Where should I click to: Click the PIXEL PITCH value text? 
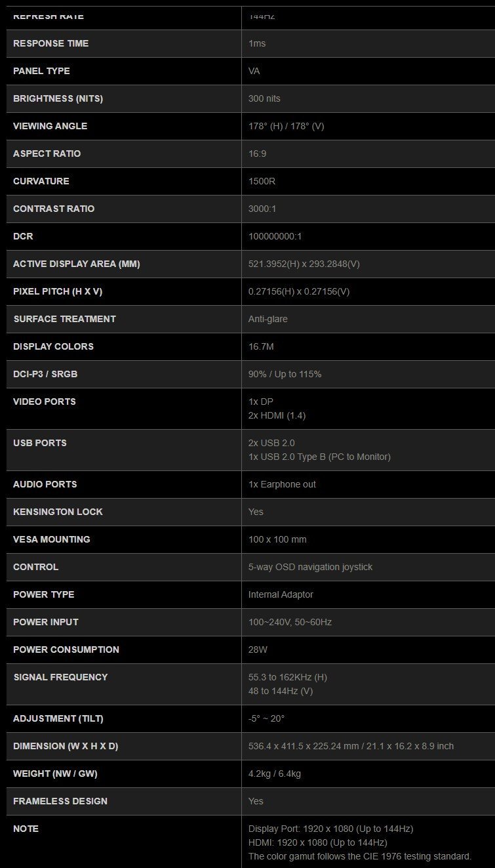tap(299, 291)
